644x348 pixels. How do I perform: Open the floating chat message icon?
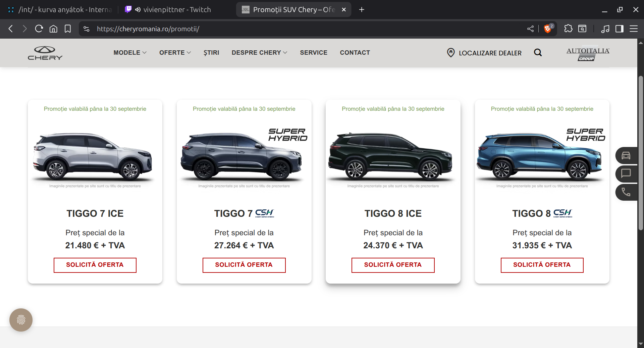click(626, 173)
